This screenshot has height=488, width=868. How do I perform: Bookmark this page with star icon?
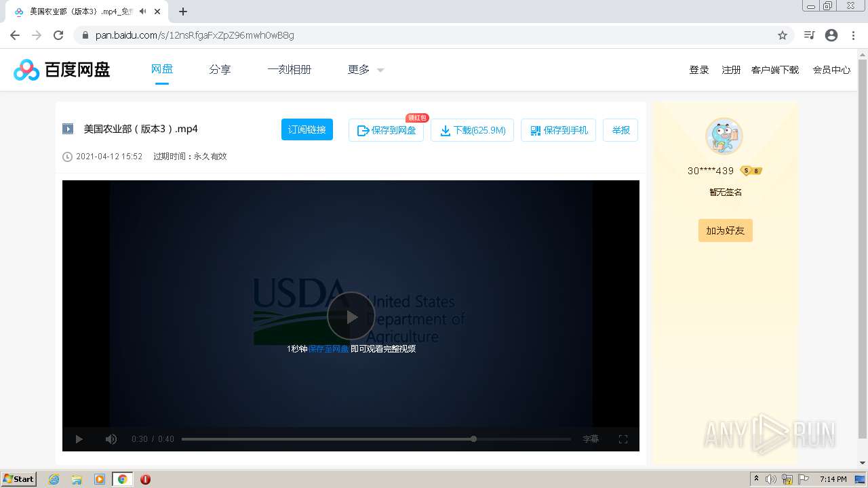click(783, 35)
